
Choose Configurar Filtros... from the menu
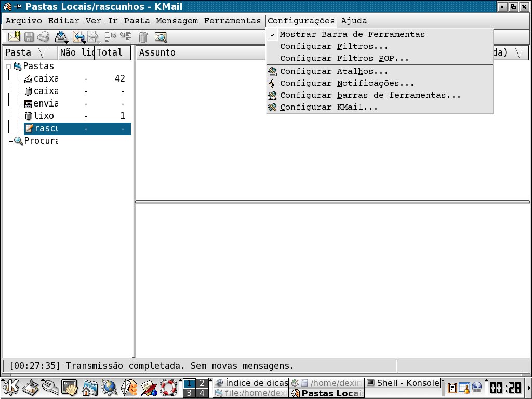pos(380,46)
